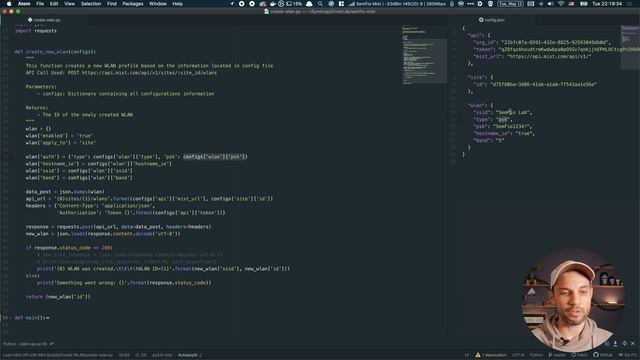Open the date widget showing Tue, May 12

tap(510, 4)
